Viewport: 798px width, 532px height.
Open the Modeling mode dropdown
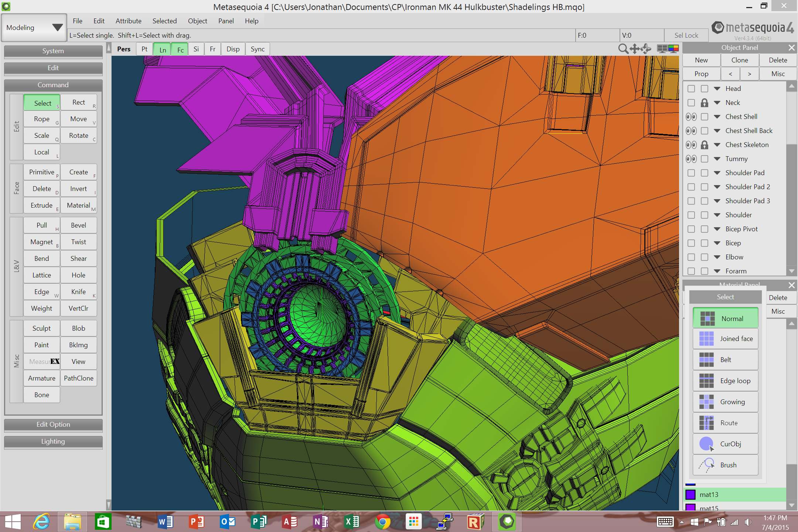(x=34, y=28)
